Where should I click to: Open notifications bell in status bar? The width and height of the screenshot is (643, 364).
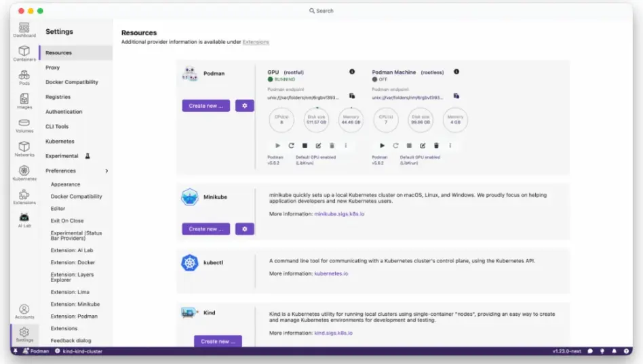click(614, 351)
